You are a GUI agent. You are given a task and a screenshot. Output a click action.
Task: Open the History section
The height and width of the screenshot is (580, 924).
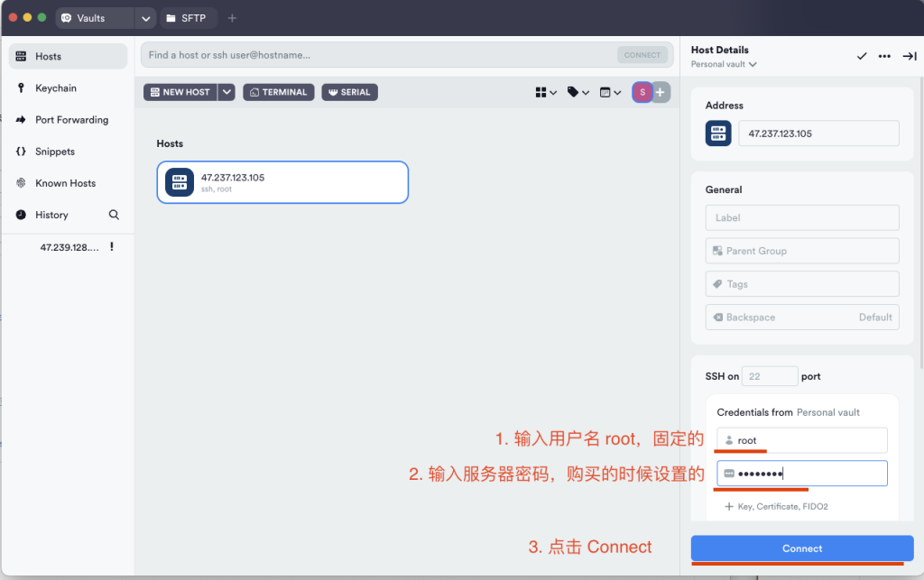coord(51,215)
